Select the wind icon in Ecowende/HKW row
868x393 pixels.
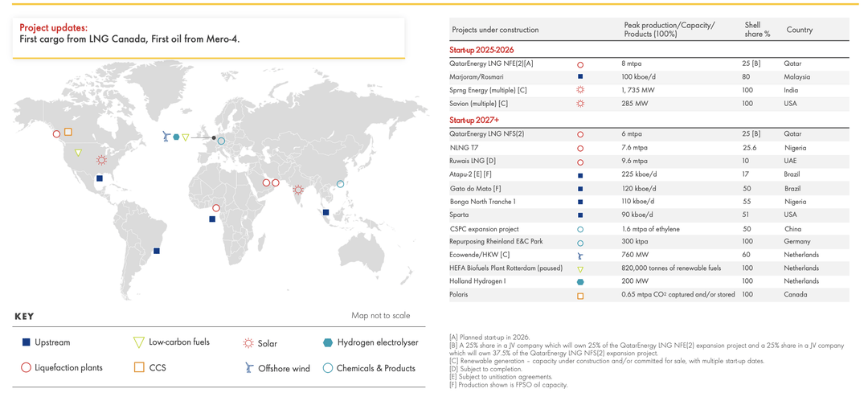coord(580,256)
